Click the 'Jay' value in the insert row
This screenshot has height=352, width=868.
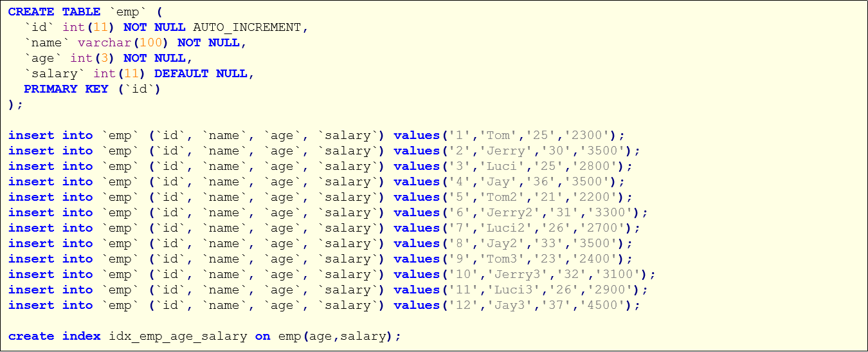[x=498, y=181]
